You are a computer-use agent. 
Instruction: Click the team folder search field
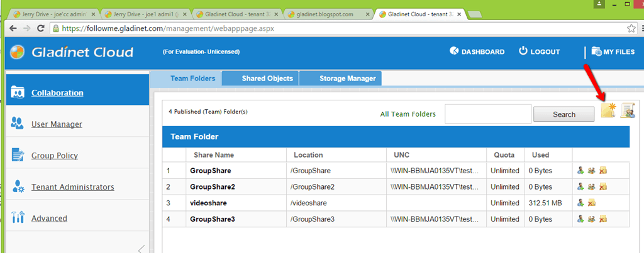[x=488, y=114]
